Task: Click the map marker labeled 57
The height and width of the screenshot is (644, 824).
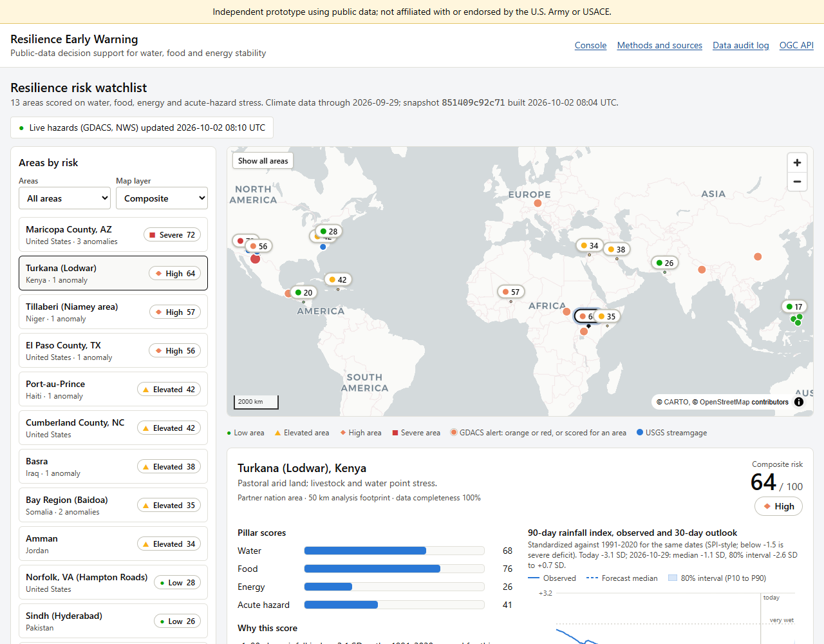Action: click(x=511, y=292)
